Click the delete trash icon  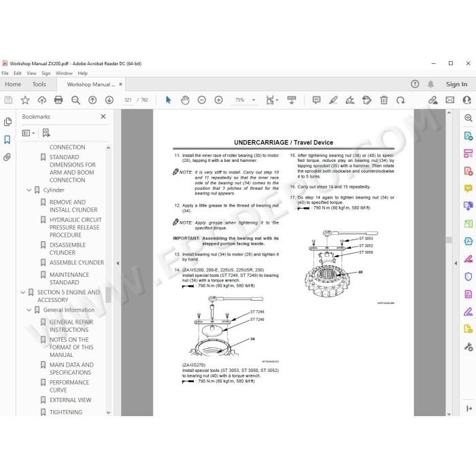[x=384, y=100]
